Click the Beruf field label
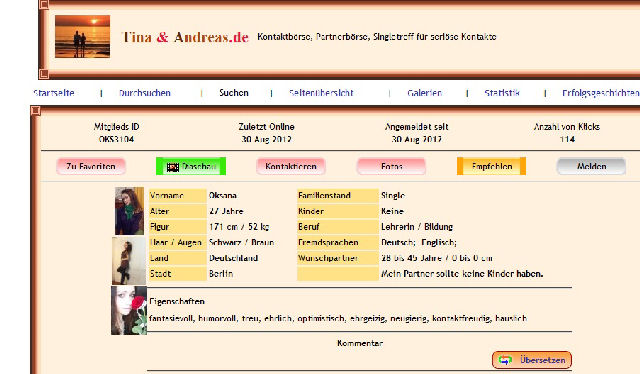 tap(338, 227)
